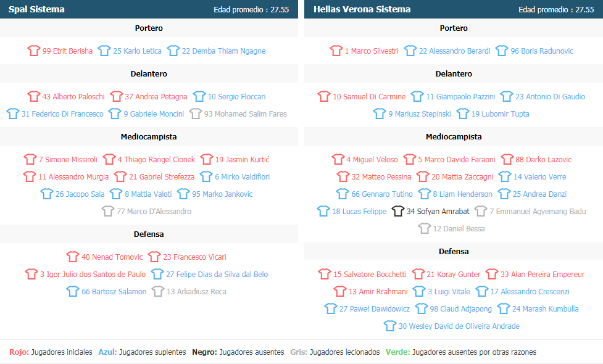This screenshot has height=364, width=603.
Task: Click the red jersey icon beside Marco Silvestri
Action: coord(336,51)
